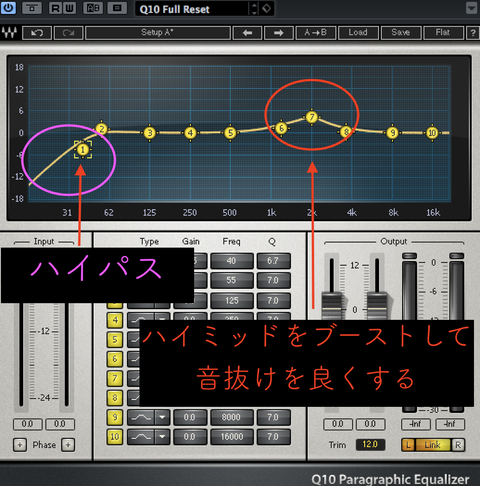The width and height of the screenshot is (480, 486).
Task: Click the 6.7 Q value field
Action: [x=273, y=261]
